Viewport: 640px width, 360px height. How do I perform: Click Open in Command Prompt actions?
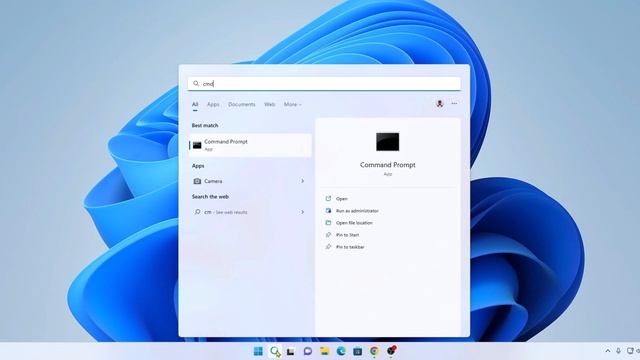pos(342,199)
